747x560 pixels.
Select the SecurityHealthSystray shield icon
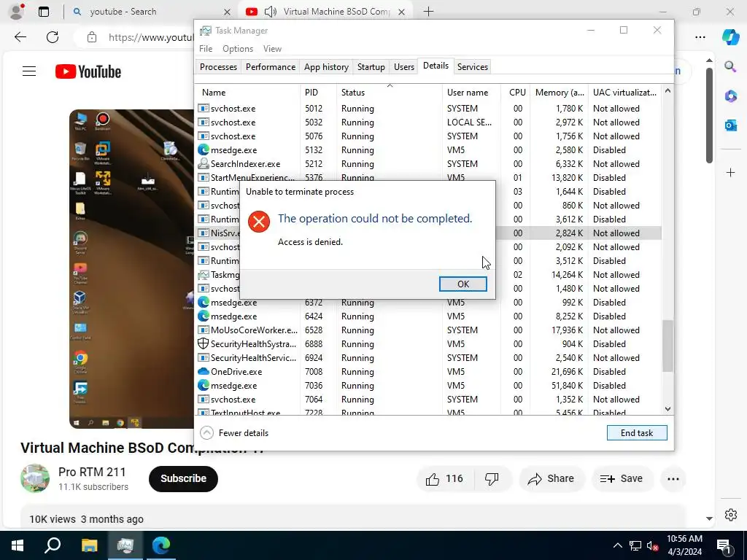[x=204, y=344]
